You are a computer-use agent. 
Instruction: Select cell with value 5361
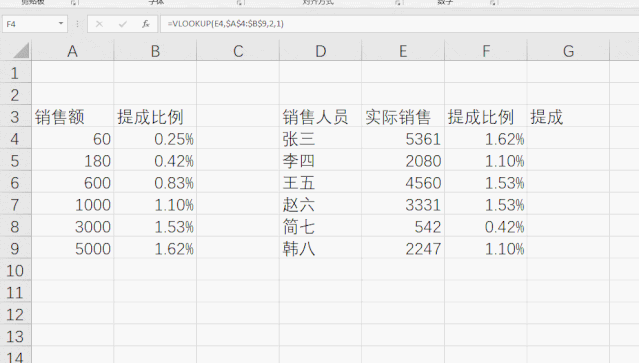coord(403,139)
